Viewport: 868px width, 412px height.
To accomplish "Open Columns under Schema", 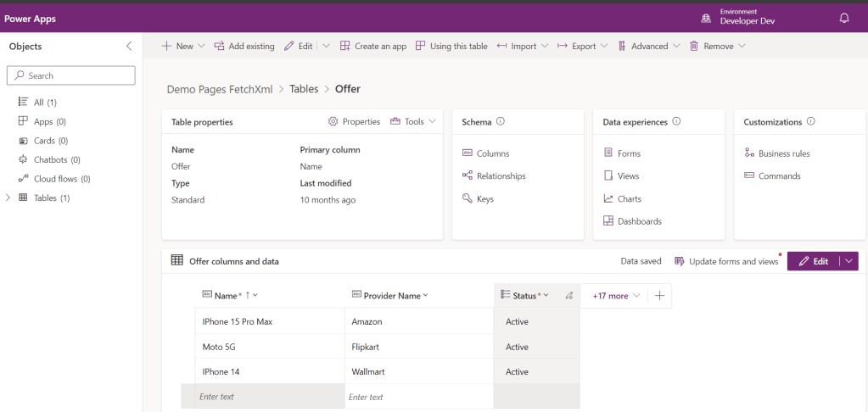I will pos(492,153).
